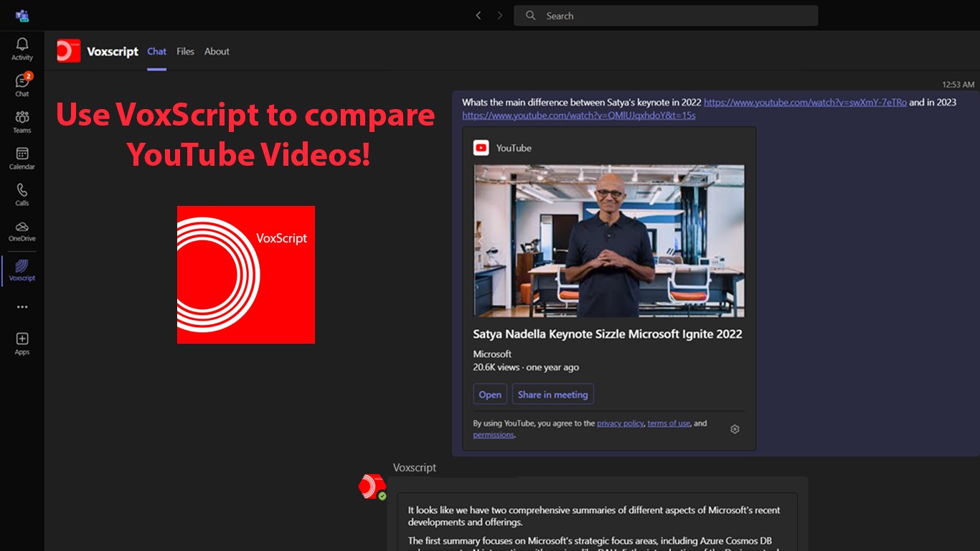Image resolution: width=980 pixels, height=551 pixels.
Task: Click the video title Satya Nadella Keynote Sizzle
Action: click(x=608, y=334)
